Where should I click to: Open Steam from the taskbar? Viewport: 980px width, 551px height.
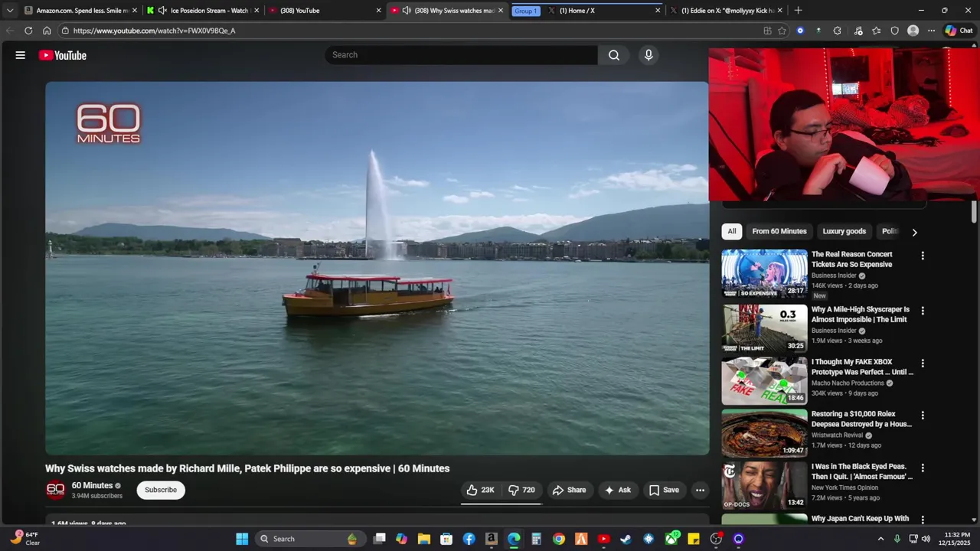(x=626, y=539)
